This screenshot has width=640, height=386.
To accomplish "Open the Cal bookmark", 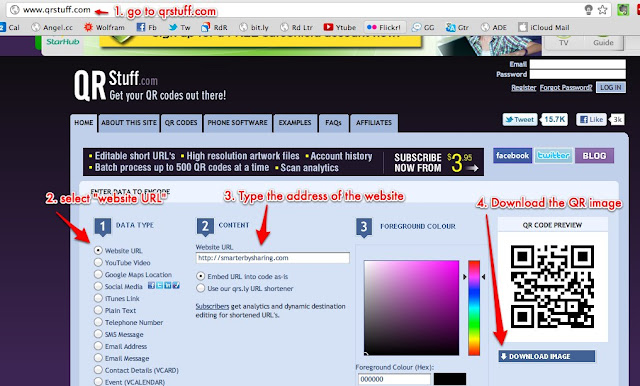I will pos(10,27).
